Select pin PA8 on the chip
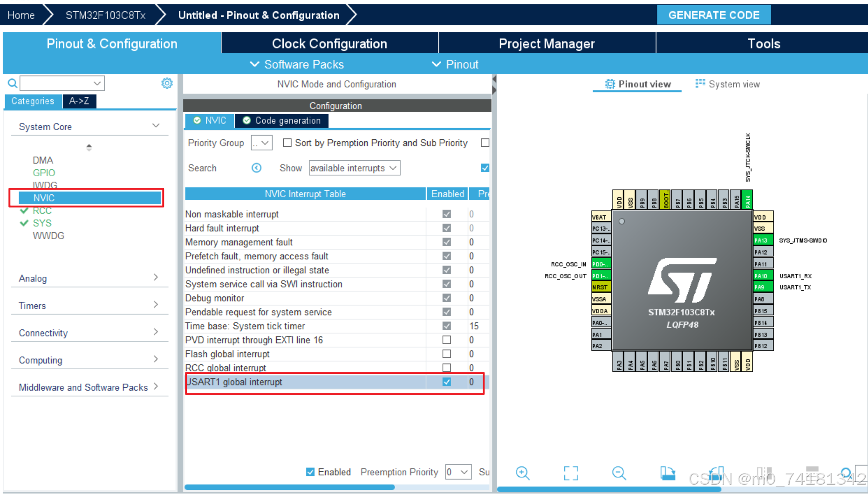The width and height of the screenshot is (868, 494). tap(763, 299)
